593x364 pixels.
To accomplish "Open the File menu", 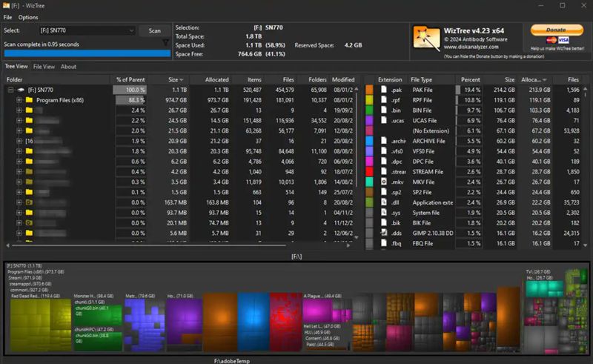I will pyautogui.click(x=8, y=17).
